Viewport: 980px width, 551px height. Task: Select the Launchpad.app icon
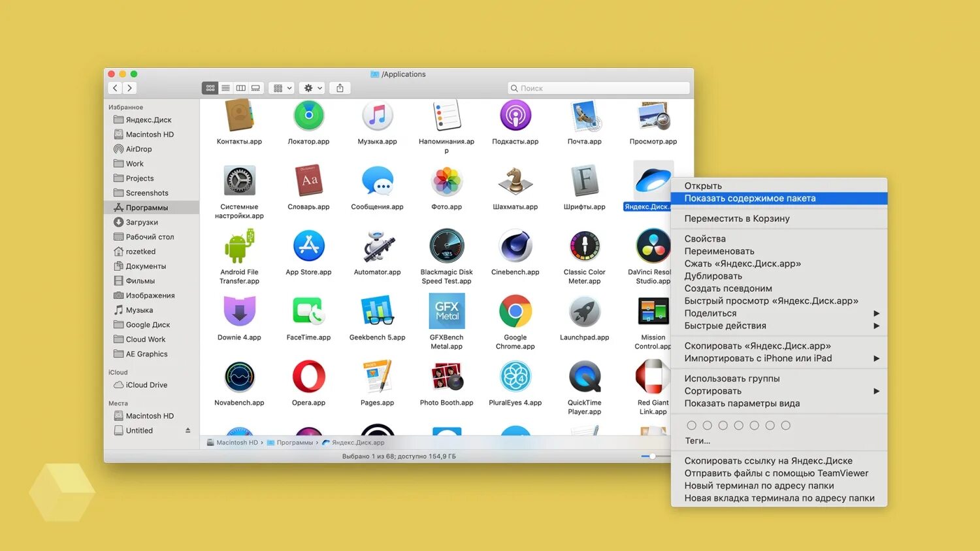(584, 311)
